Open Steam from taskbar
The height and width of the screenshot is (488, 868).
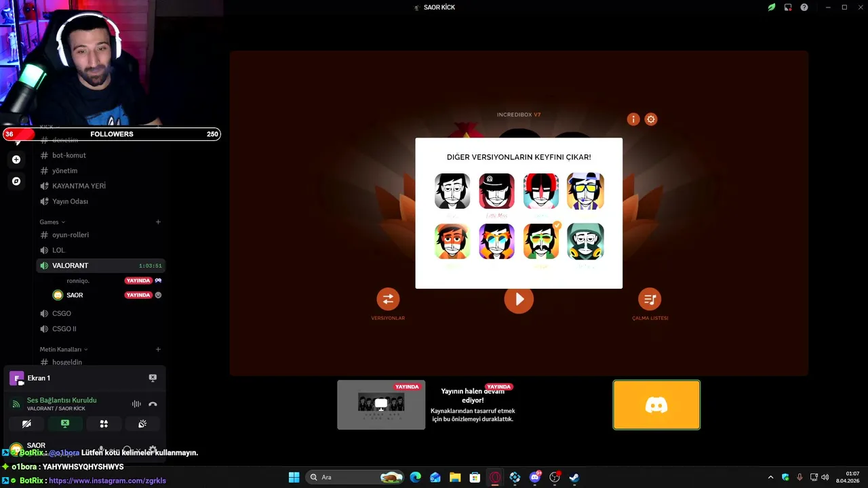click(x=574, y=477)
